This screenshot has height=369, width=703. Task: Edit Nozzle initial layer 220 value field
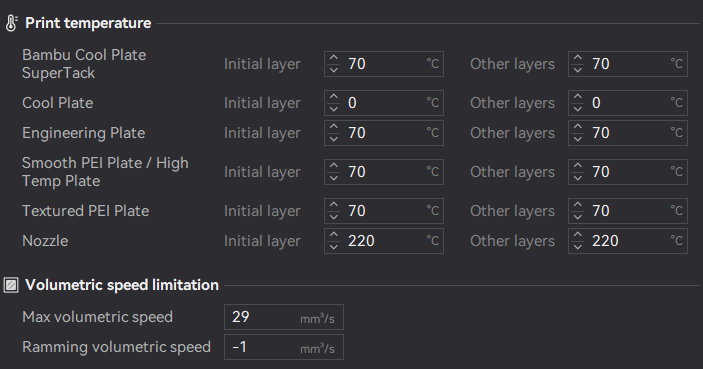point(384,241)
